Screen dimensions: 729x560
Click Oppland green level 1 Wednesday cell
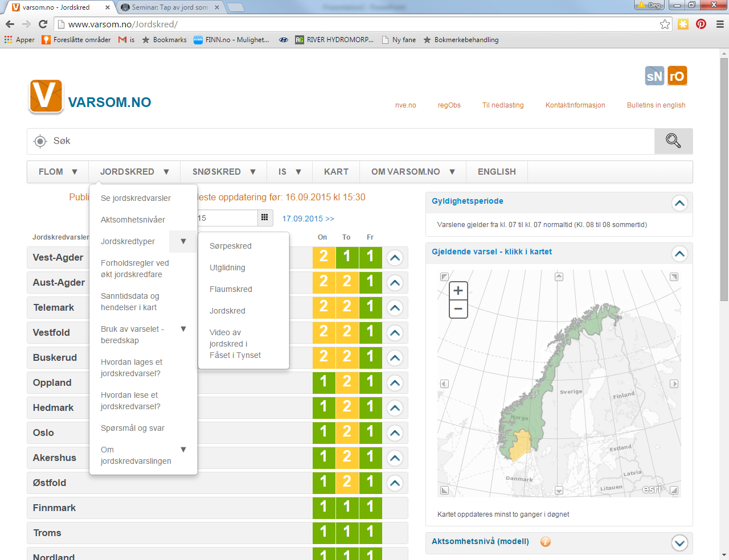pos(323,383)
